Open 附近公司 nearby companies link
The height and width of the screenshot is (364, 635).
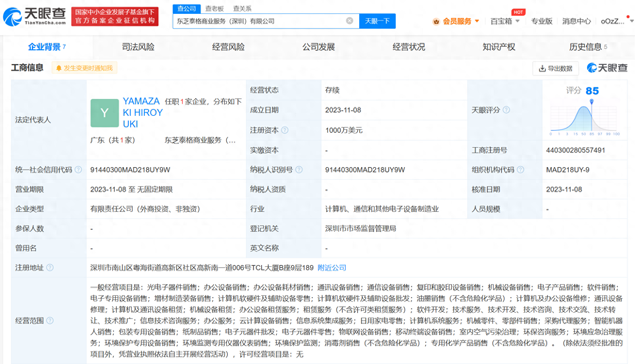pyautogui.click(x=332, y=268)
